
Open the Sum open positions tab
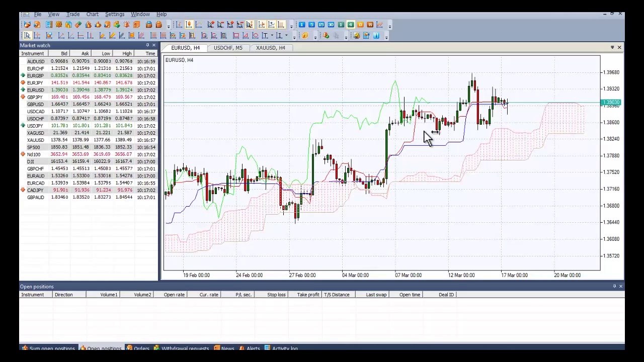[x=48, y=348]
